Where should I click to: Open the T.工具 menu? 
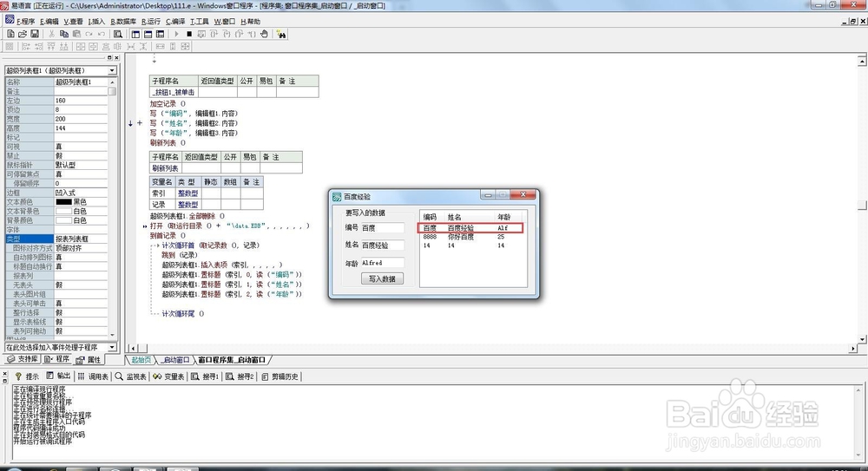click(x=200, y=22)
